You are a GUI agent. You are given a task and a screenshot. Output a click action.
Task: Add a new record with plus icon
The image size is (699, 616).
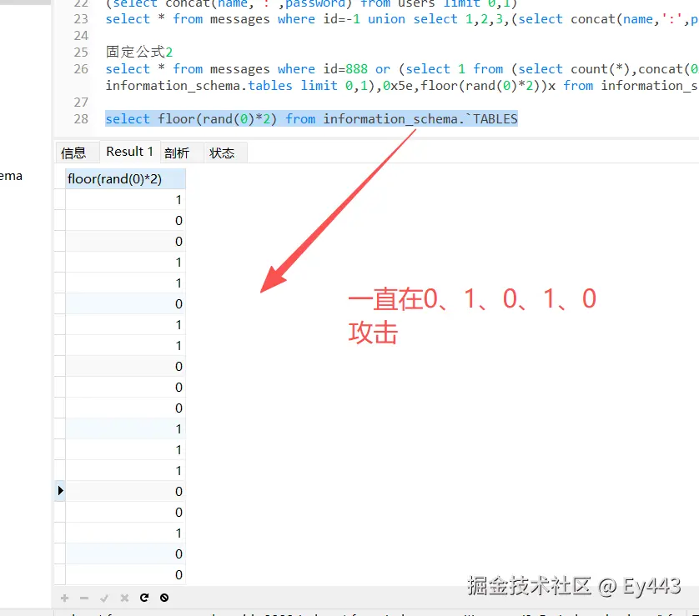pyautogui.click(x=64, y=598)
